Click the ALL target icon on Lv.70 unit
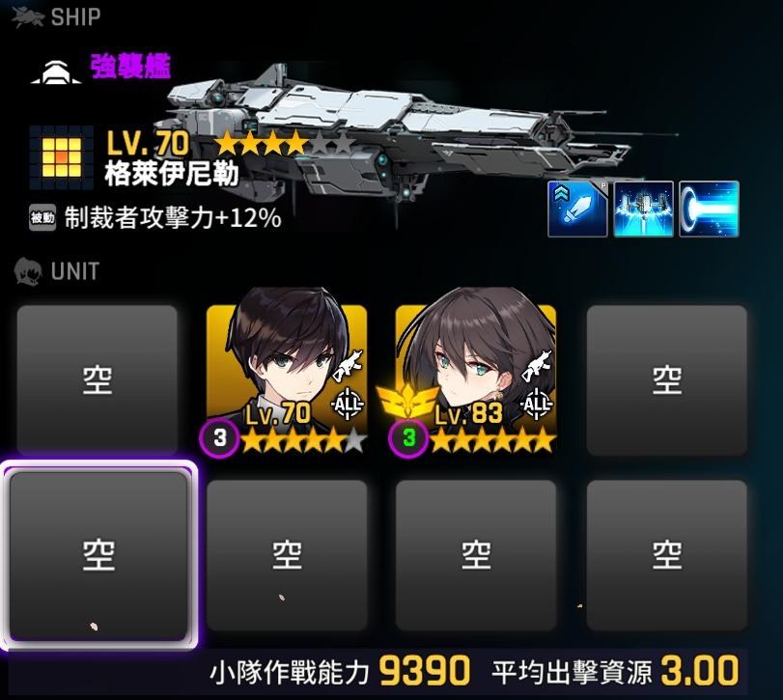The height and width of the screenshot is (700, 783). tap(348, 403)
